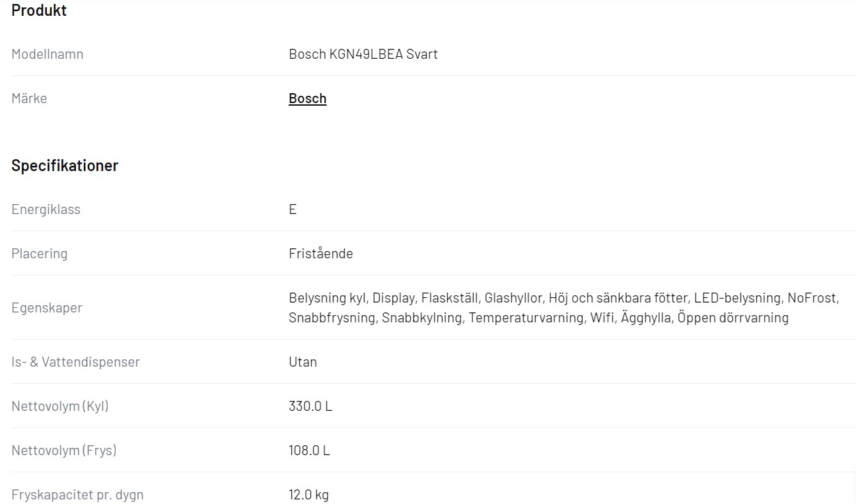
Task: Select the Modellnamn label
Action: pos(48,54)
